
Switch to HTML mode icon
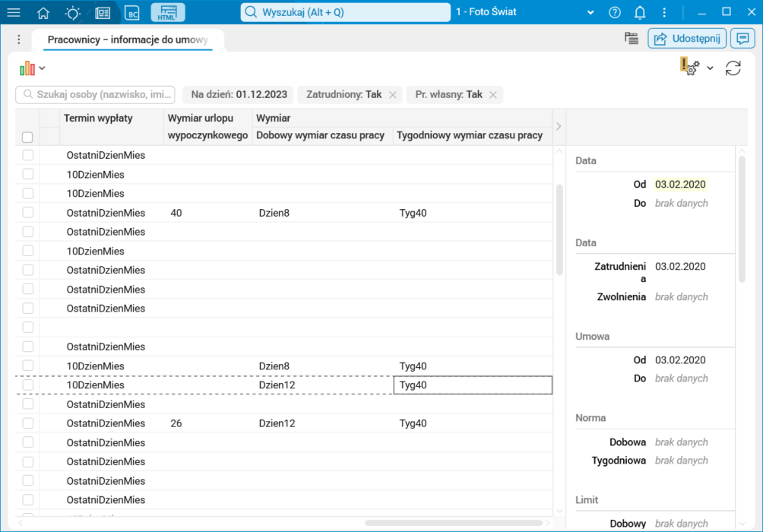tap(167, 12)
